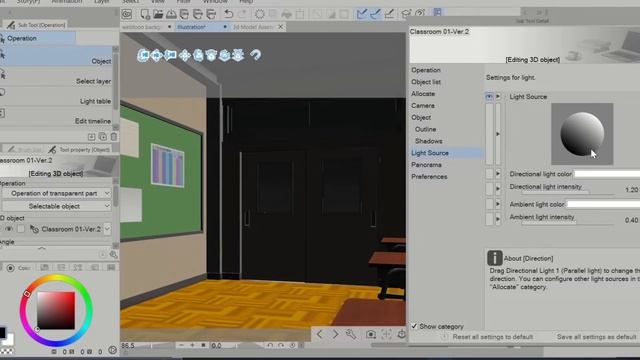Image resolution: width=640 pixels, height=360 pixels.
Task: Switch to Illustration* document tab
Action: point(202,27)
